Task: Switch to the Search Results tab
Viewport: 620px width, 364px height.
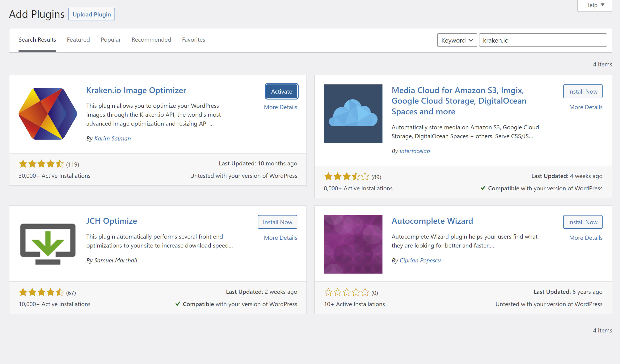Action: click(x=37, y=40)
